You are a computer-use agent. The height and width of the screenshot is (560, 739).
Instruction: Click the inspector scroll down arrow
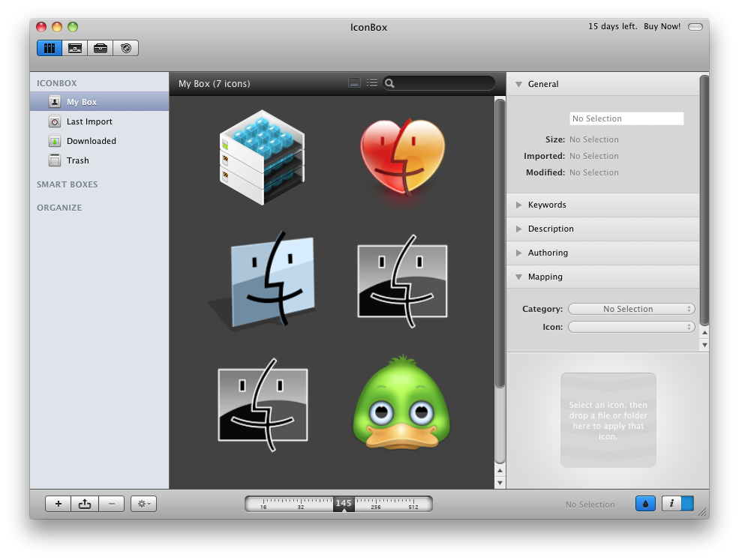coord(704,345)
